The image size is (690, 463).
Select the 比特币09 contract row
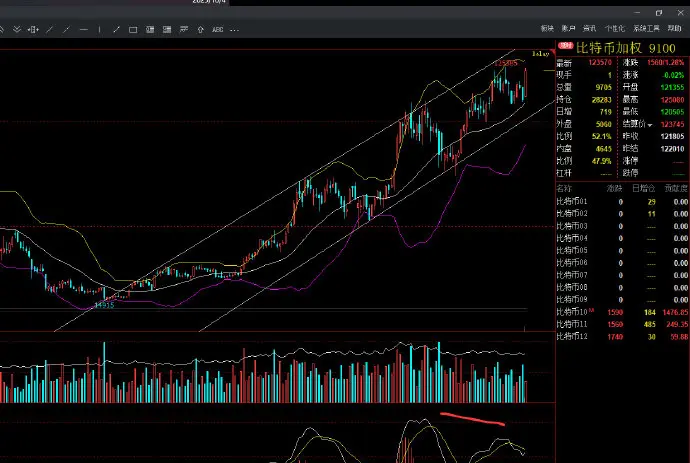(x=622, y=300)
